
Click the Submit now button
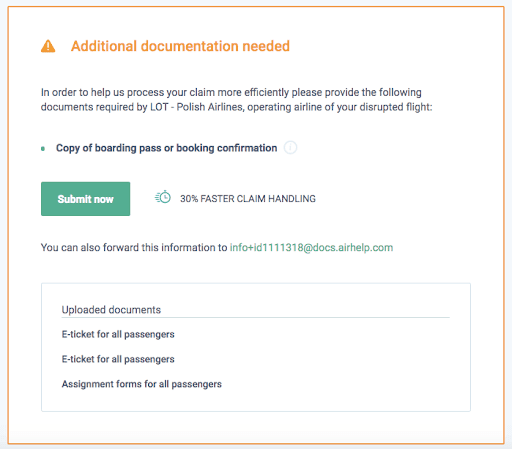85,199
